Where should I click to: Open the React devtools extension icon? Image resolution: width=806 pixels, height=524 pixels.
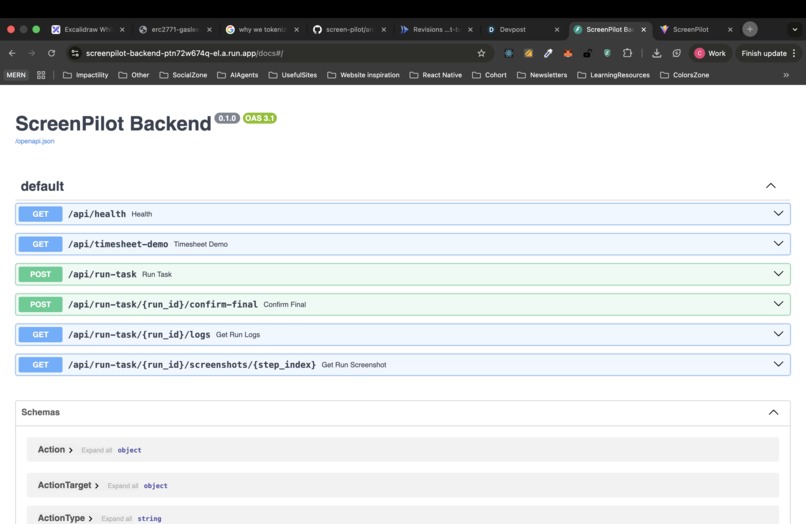click(508, 53)
